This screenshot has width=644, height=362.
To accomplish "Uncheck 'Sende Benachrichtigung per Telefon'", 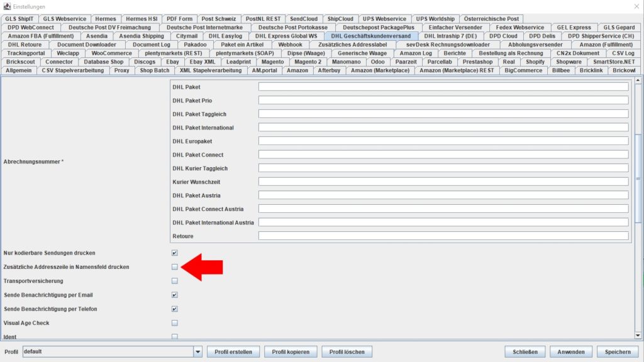I will (175, 309).
